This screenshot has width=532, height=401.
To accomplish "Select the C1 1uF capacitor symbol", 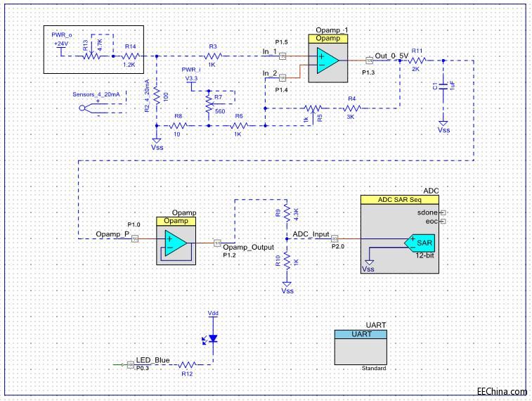I will (443, 86).
